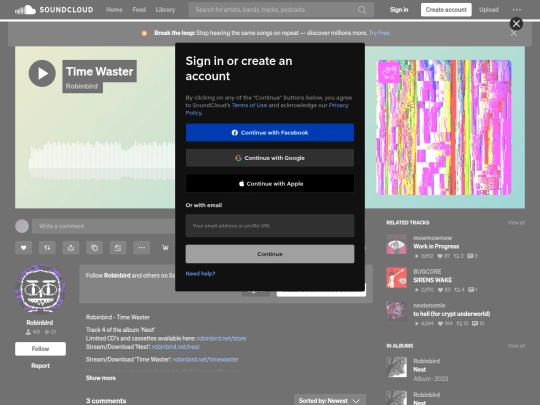Open Robinbird profile avatar
This screenshot has width=540, height=405.
pos(40,289)
